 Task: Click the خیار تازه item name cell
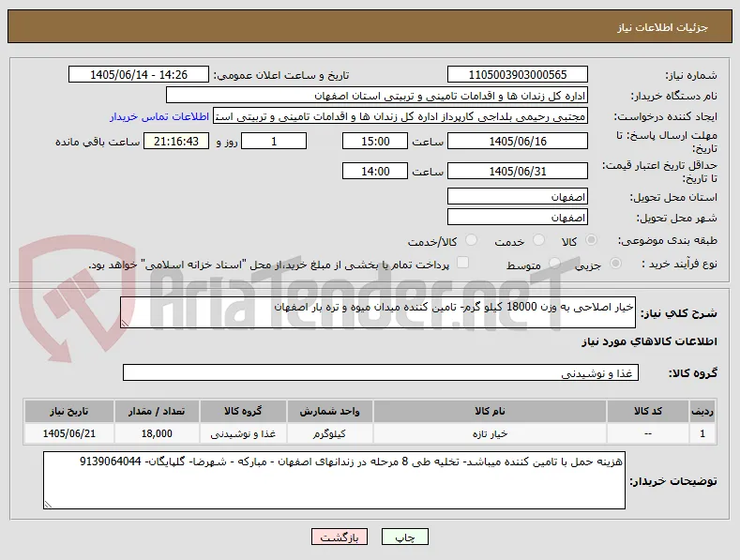tap(490, 433)
